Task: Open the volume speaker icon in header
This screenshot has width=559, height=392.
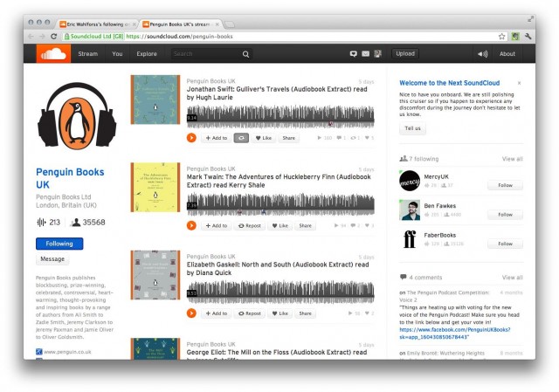Action: coord(482,54)
